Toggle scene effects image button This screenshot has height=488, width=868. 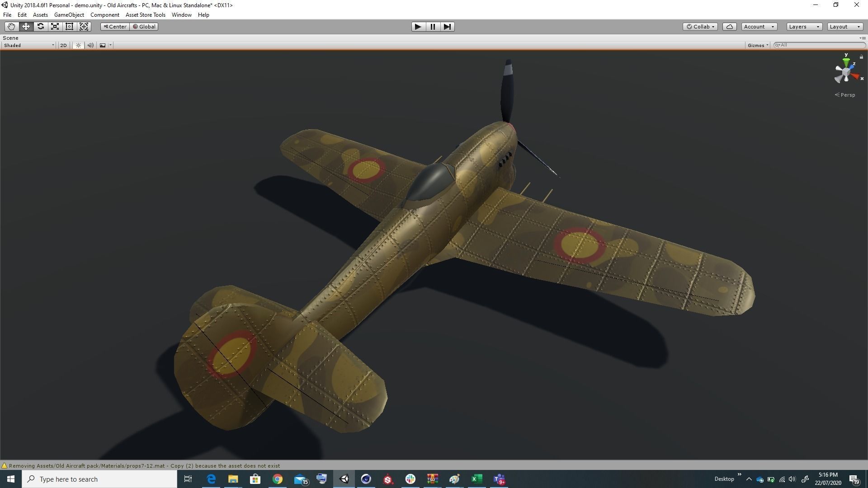pyautogui.click(x=103, y=45)
